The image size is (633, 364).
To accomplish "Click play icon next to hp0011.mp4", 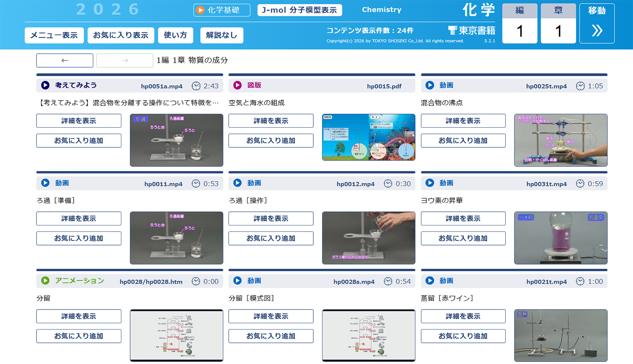I will point(45,183).
